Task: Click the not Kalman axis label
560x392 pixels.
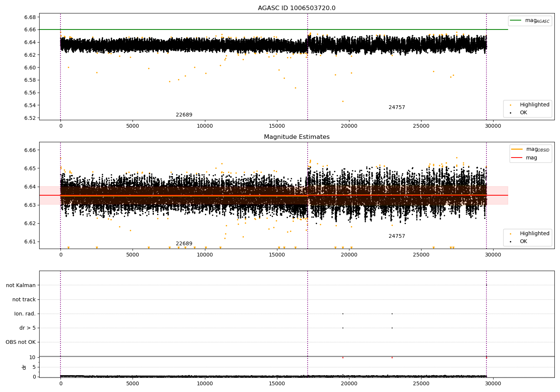Action: point(21,285)
